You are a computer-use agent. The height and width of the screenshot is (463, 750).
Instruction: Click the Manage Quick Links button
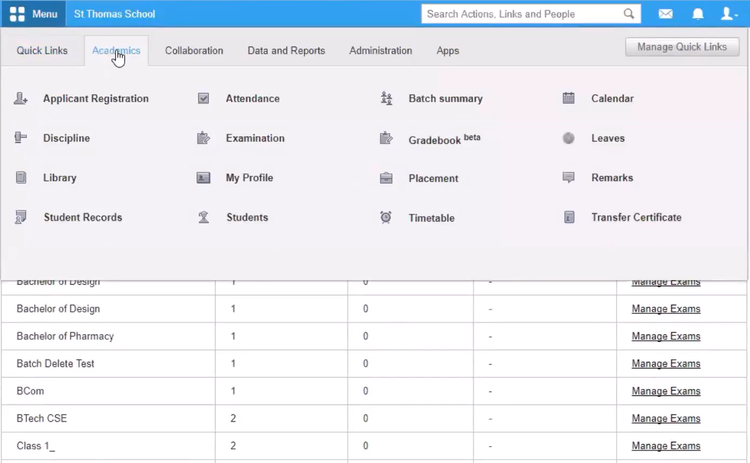point(682,47)
